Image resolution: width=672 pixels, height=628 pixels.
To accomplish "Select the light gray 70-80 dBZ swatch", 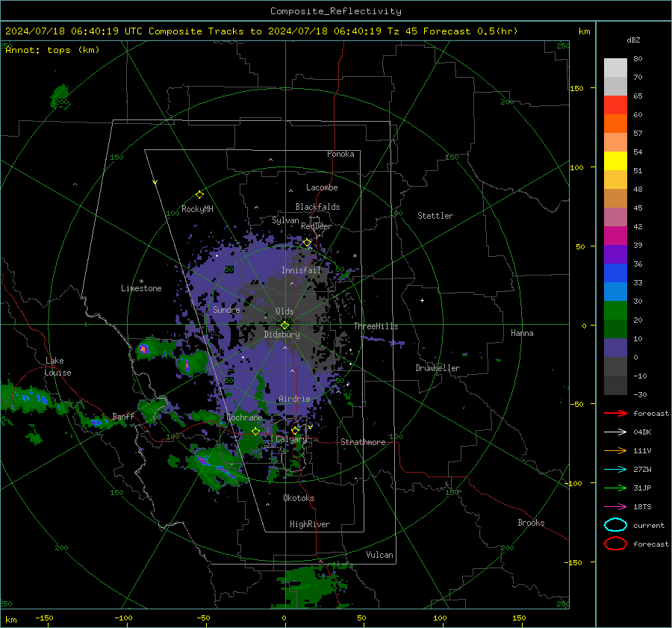I will 615,68.
